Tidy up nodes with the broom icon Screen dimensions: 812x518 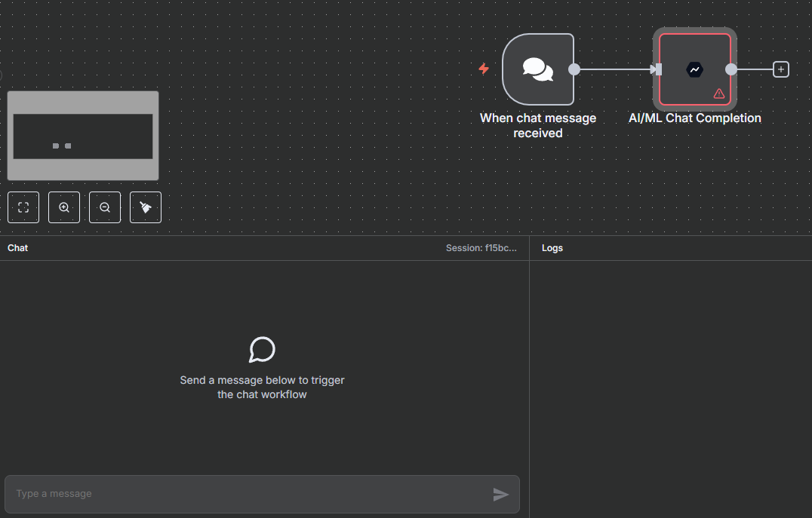(x=146, y=207)
